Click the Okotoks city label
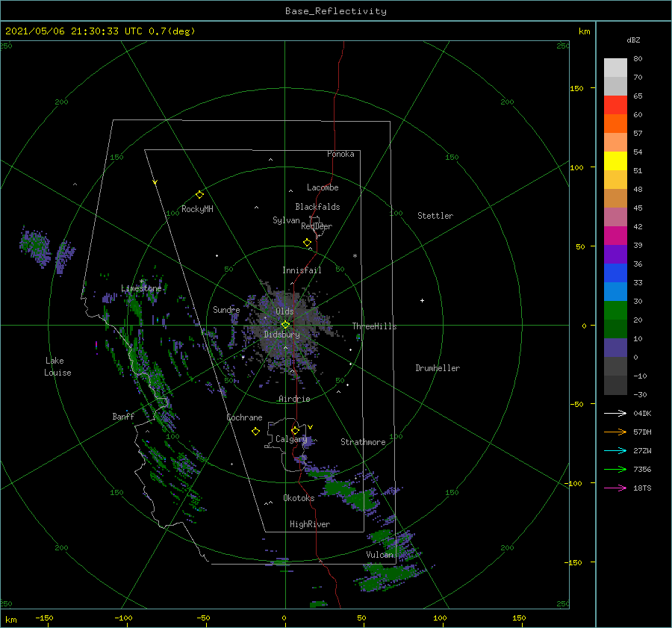 [x=299, y=498]
